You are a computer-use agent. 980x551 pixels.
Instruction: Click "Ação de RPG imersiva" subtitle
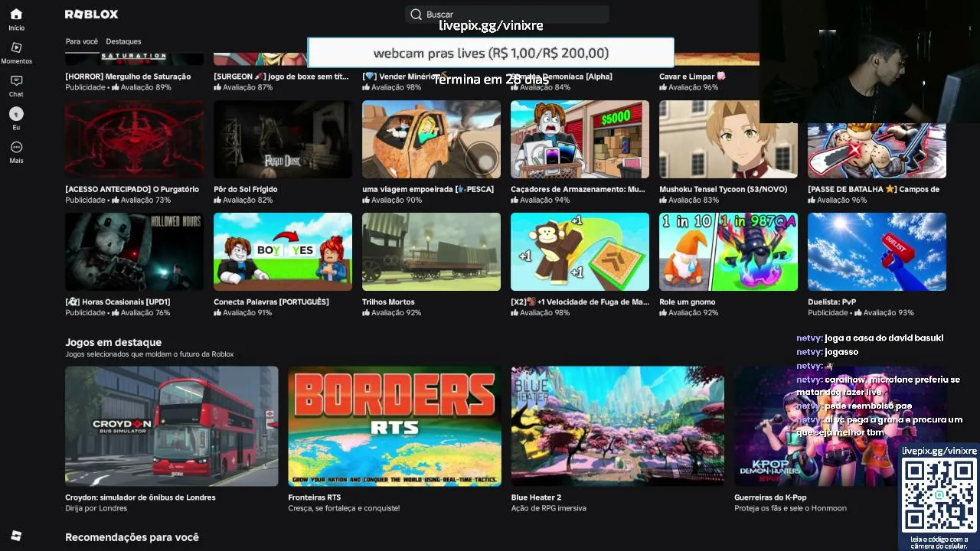pyautogui.click(x=548, y=508)
